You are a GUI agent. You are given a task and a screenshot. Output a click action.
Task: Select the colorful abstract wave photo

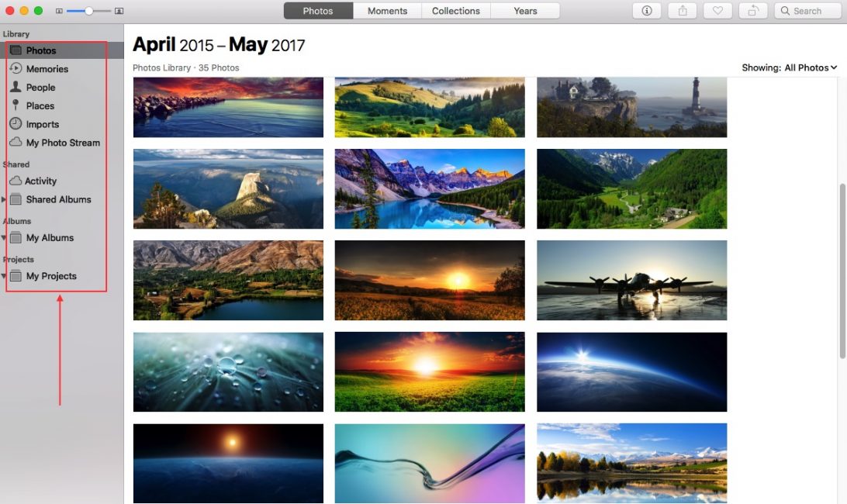[x=430, y=464]
